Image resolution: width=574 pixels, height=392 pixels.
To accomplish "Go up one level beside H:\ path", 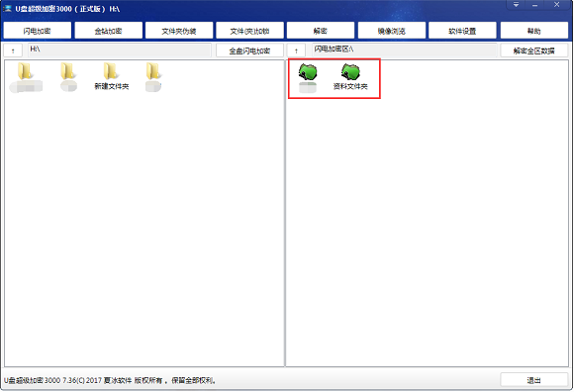I will tap(13, 50).
